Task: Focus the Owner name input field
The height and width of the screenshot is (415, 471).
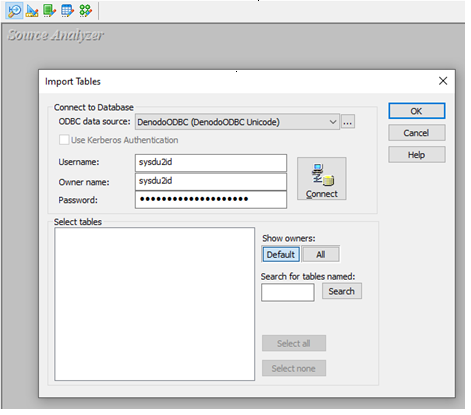Action: (211, 181)
